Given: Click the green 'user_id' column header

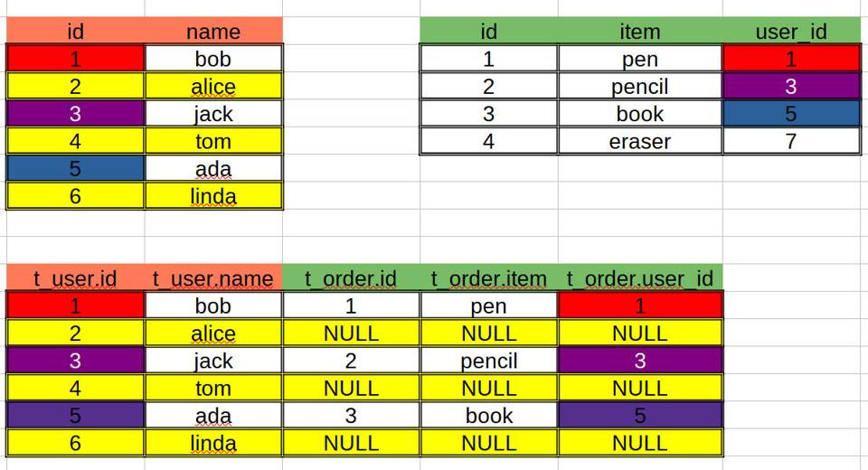Looking at the screenshot, I should tap(791, 32).
